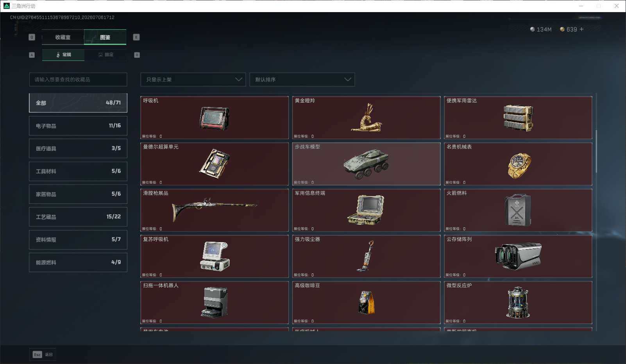Viewport: 626px width, 364px height.
Task: Click the plus icon beside 639 currency
Action: tap(581, 29)
